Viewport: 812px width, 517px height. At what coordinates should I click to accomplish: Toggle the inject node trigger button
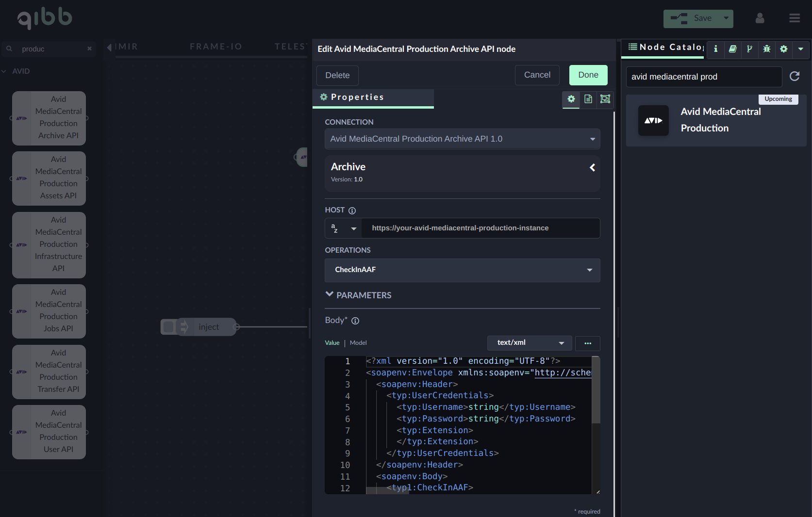click(168, 327)
